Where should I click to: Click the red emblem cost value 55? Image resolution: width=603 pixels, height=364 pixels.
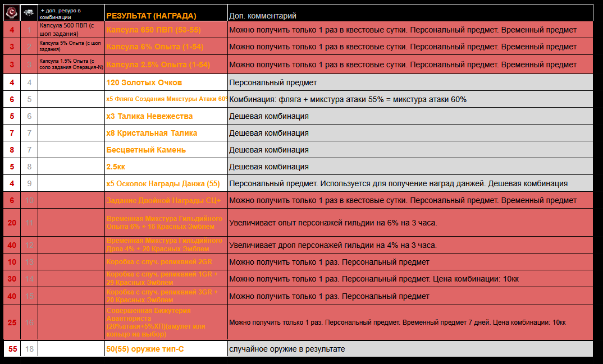[x=12, y=349]
